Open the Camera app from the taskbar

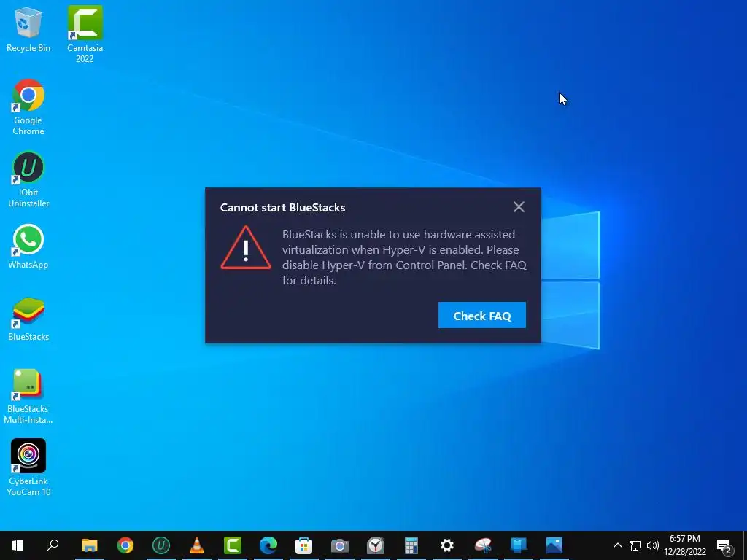pos(340,545)
